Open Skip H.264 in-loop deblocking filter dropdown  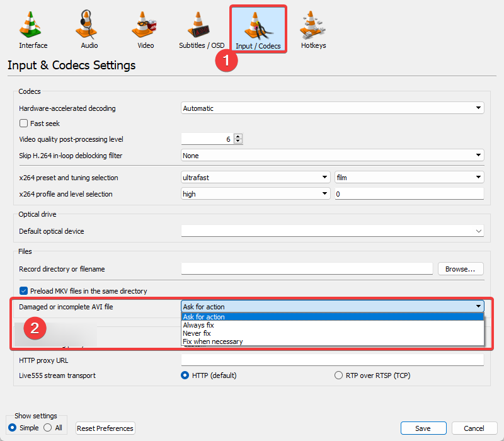[333, 156]
